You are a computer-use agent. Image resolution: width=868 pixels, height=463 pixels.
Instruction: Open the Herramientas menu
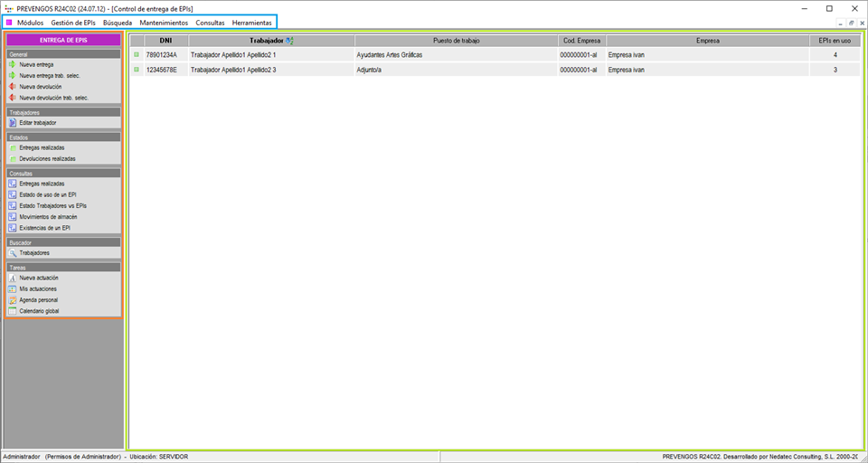click(251, 22)
